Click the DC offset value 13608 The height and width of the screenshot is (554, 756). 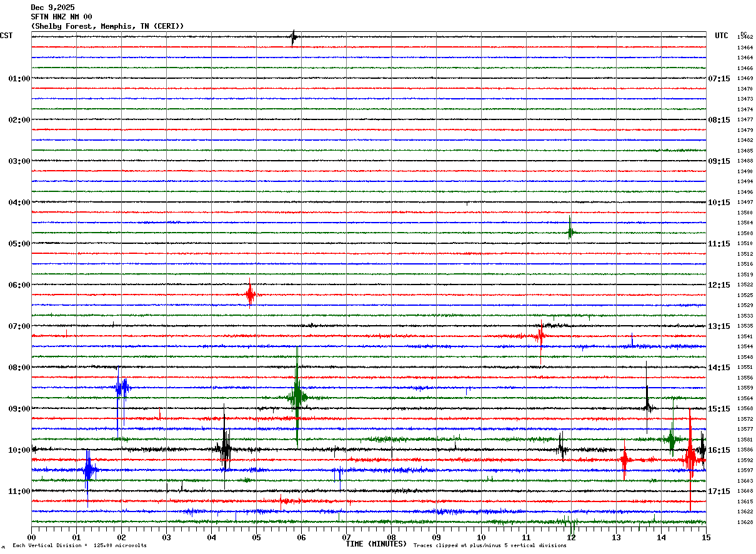[745, 491]
